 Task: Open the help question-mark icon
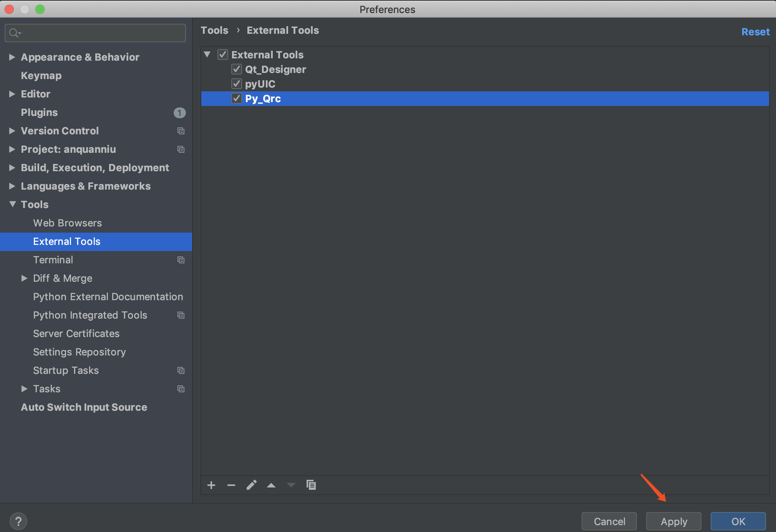(x=18, y=521)
